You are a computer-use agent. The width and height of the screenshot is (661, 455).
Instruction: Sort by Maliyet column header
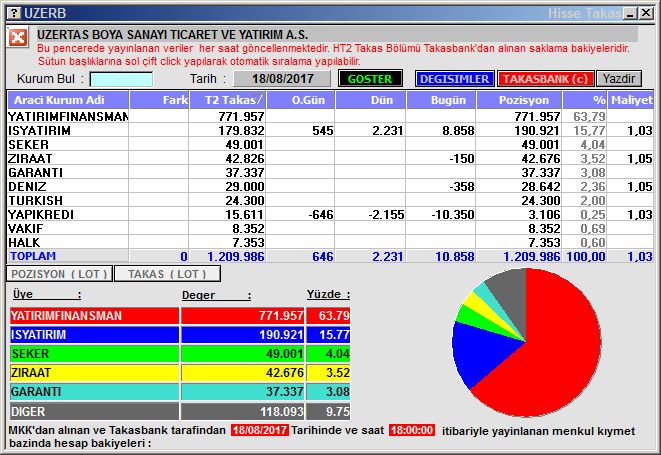631,100
